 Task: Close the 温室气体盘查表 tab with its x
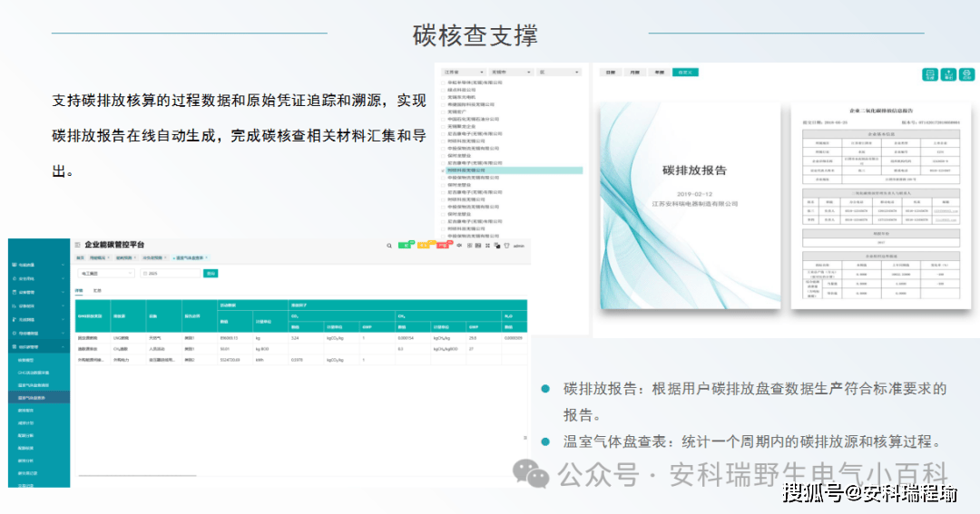206,257
